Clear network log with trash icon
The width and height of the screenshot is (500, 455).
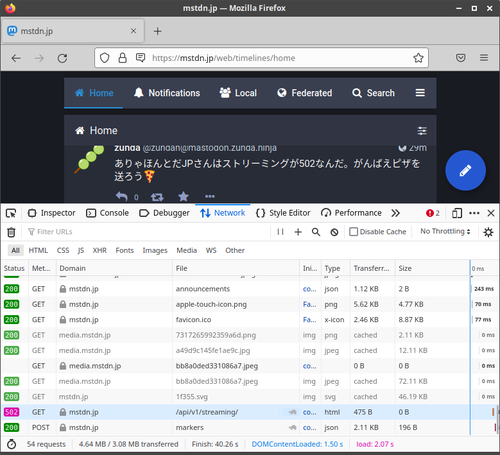[x=11, y=232]
